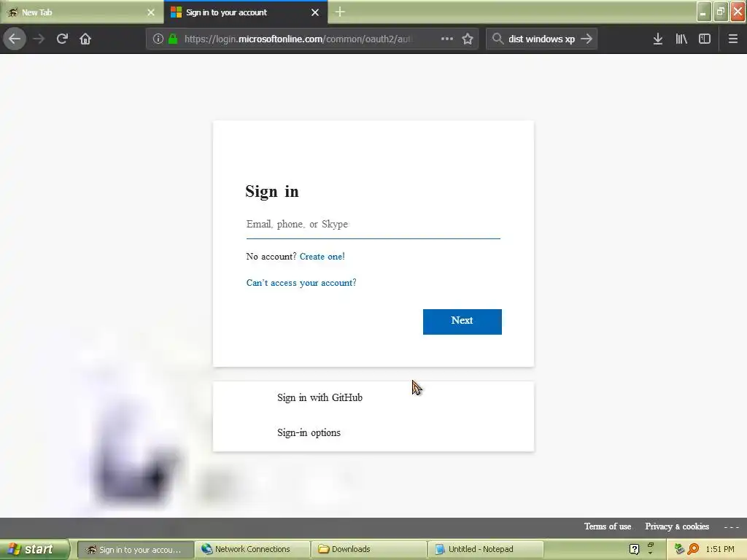Open the Windows Start menu
The image size is (747, 560).
(x=34, y=549)
